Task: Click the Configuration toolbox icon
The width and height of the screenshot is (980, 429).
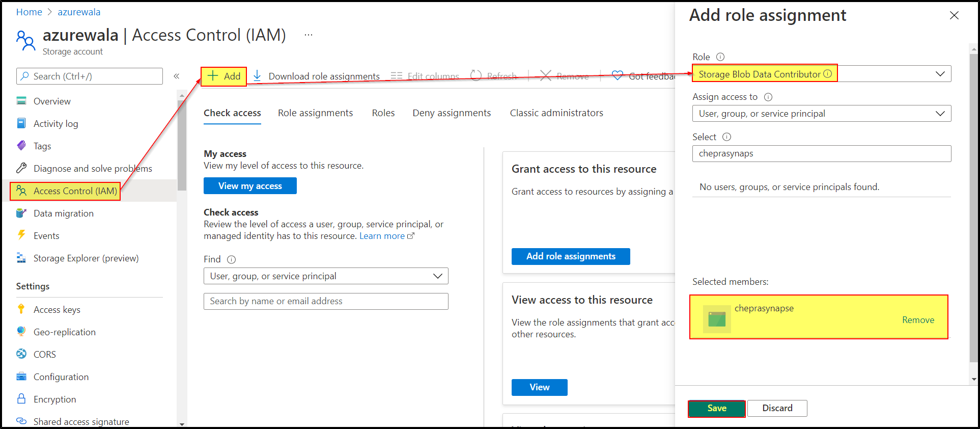Action: click(x=21, y=377)
